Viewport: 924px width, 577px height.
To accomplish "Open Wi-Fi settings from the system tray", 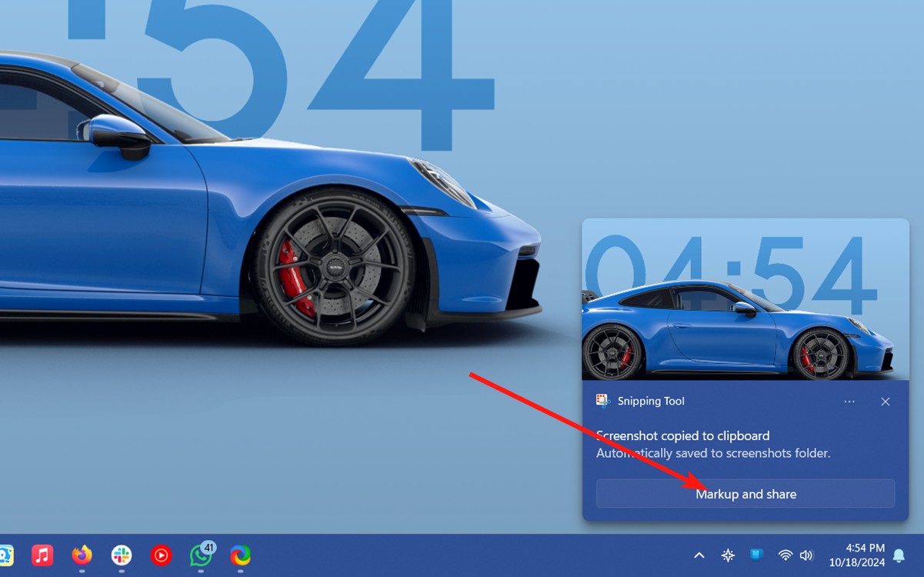I will coord(785,555).
